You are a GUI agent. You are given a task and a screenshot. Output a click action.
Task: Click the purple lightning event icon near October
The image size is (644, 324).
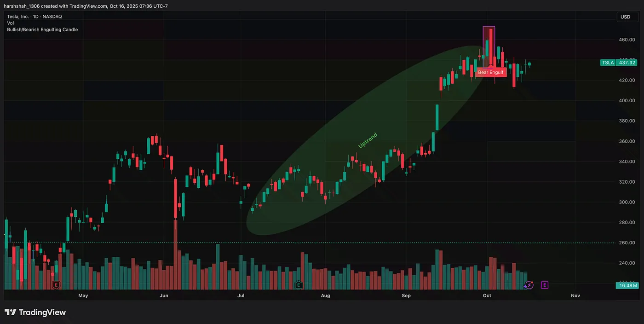(529, 285)
